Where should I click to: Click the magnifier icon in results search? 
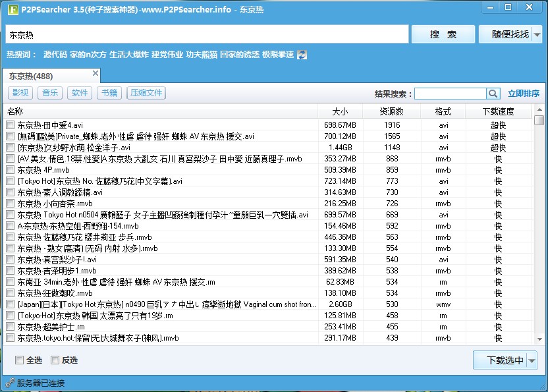(493, 94)
